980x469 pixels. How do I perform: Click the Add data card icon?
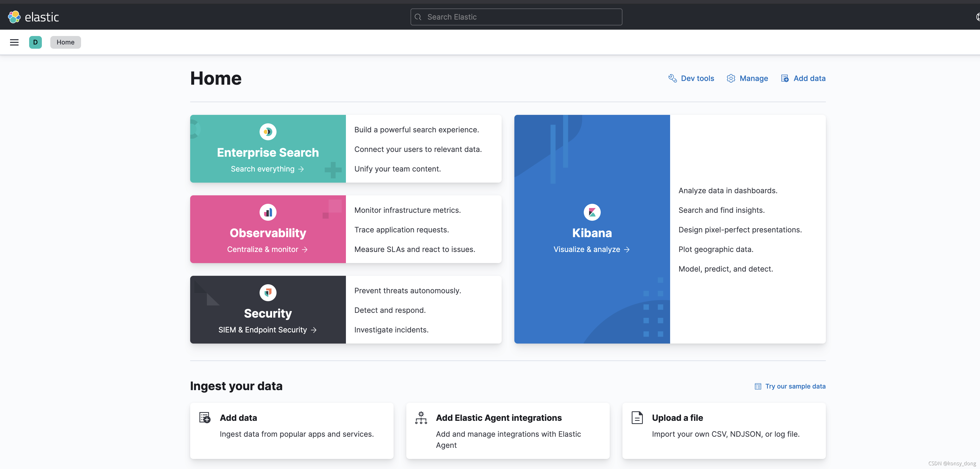pos(205,418)
